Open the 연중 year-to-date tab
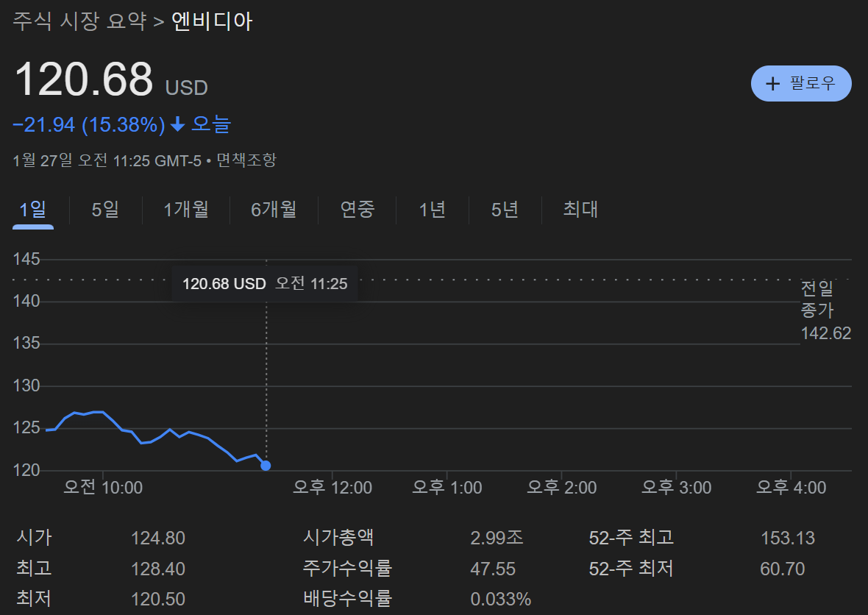 pos(357,209)
